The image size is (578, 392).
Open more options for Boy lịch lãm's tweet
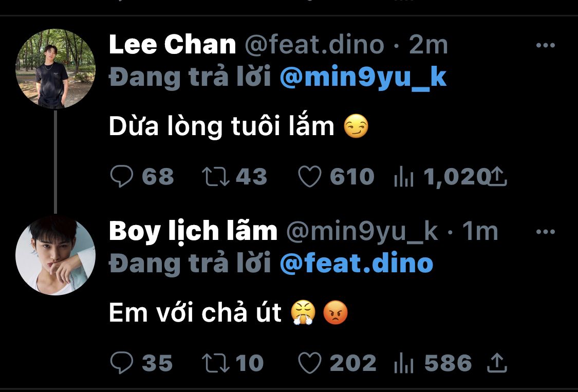(x=545, y=232)
